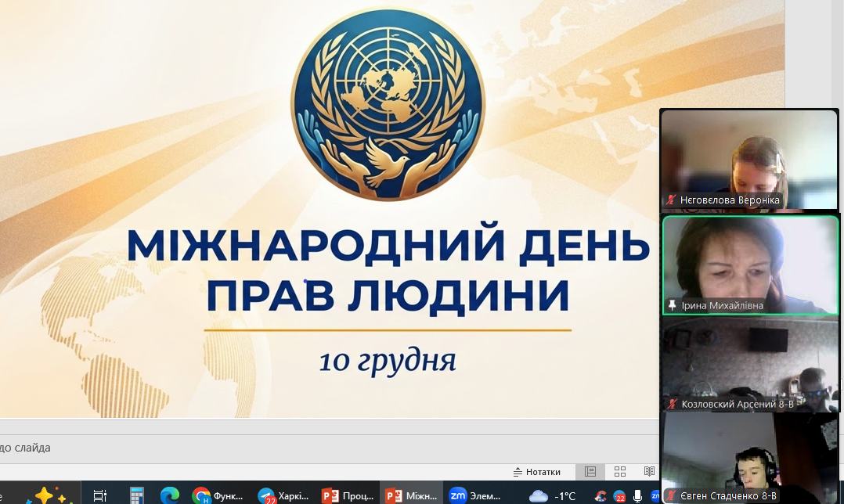Select Євген Стадченко 8-В video tile
Viewport: 844px width, 504px height.
pyautogui.click(x=749, y=458)
